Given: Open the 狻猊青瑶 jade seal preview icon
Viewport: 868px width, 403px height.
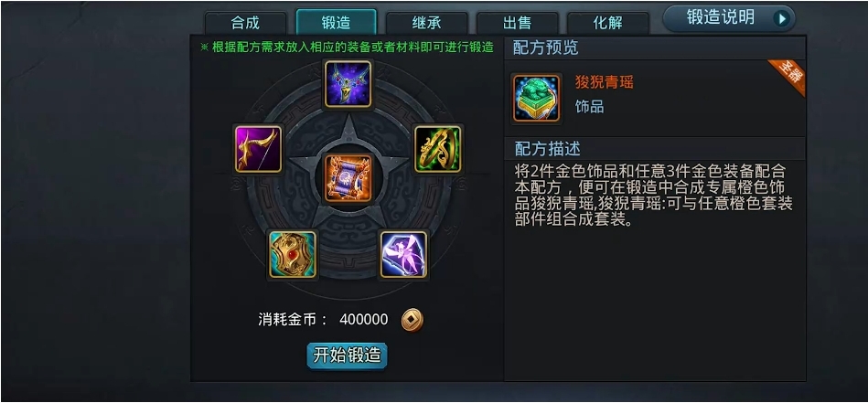Looking at the screenshot, I should click(536, 99).
